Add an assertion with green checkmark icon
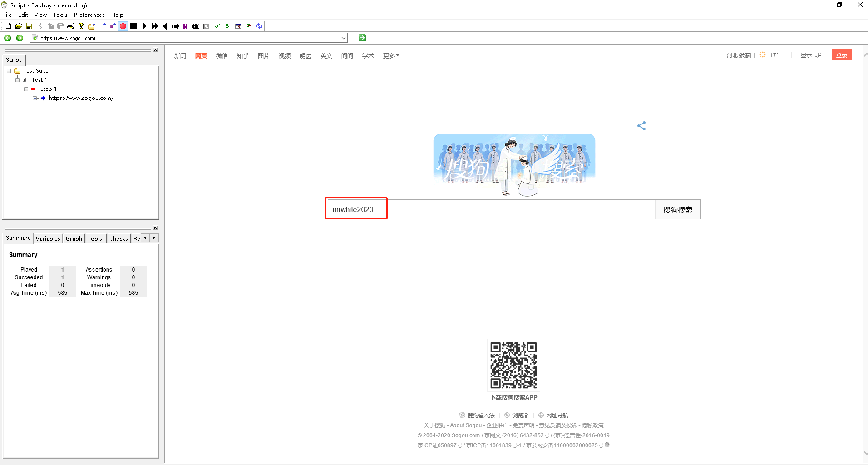The width and height of the screenshot is (868, 465). [217, 26]
